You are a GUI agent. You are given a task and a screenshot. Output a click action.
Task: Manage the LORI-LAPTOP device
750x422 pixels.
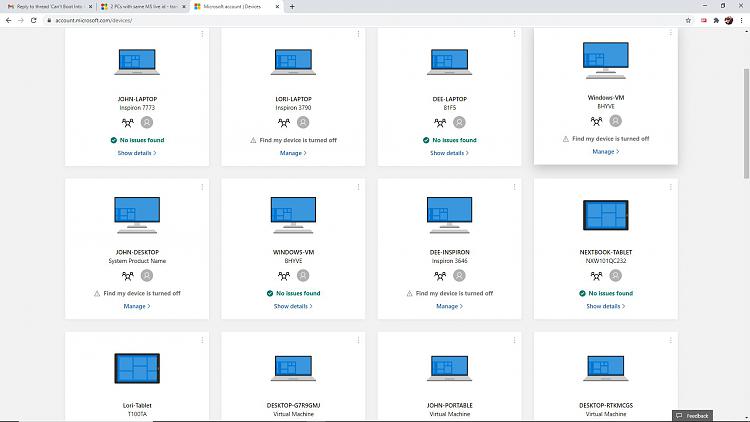tap(293, 153)
